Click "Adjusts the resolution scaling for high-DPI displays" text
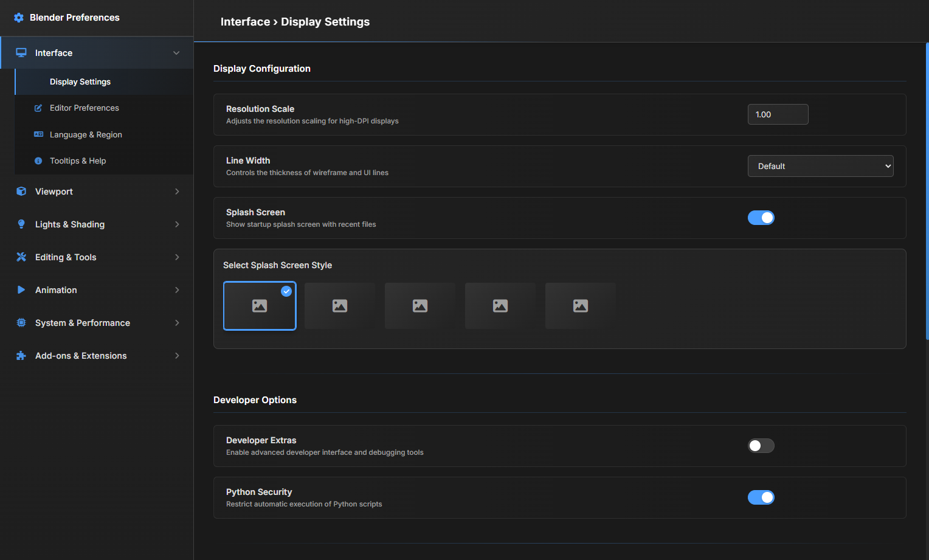929x560 pixels. coord(313,121)
